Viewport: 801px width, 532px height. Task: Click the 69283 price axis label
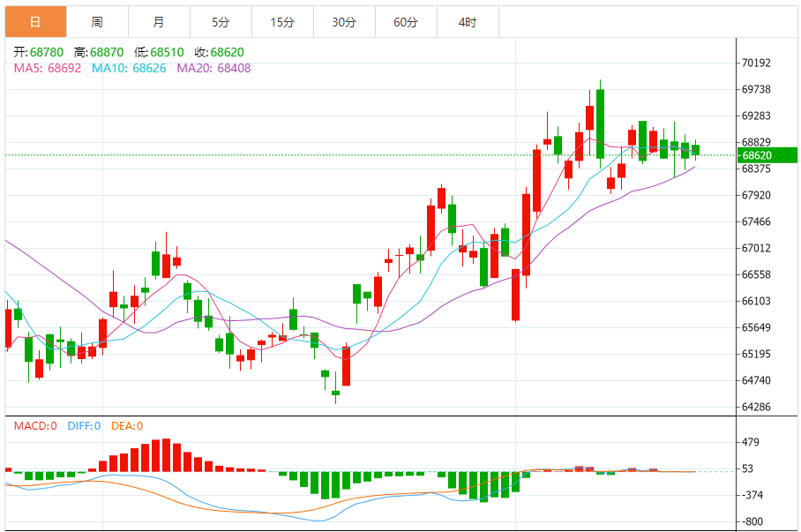(x=756, y=116)
